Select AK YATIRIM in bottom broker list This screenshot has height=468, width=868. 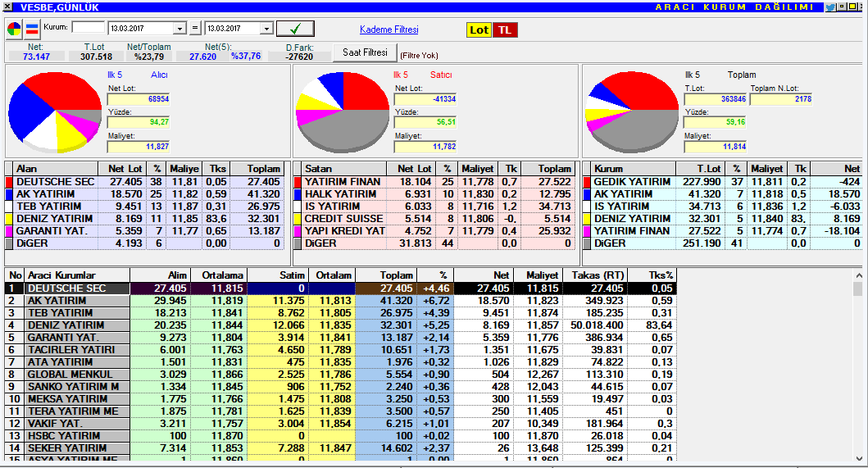pos(340,301)
